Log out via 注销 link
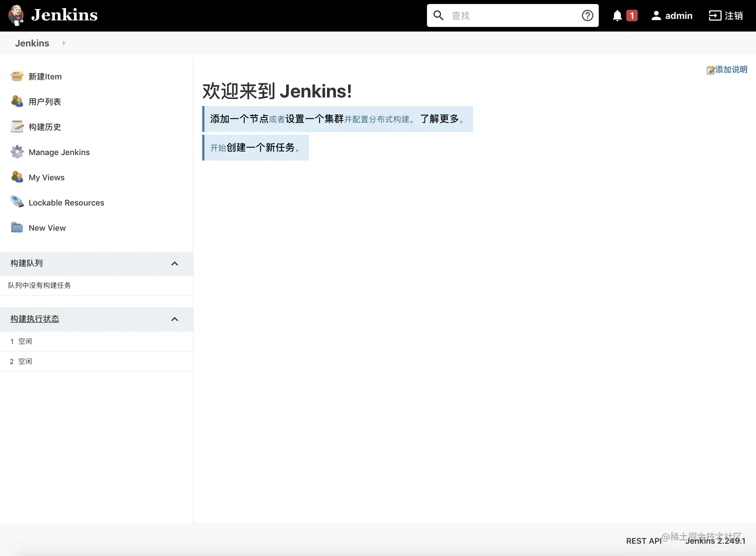 [733, 16]
